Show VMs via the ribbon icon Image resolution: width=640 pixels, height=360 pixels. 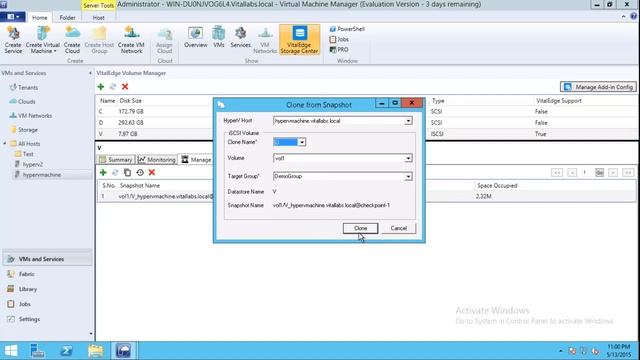tap(219, 38)
